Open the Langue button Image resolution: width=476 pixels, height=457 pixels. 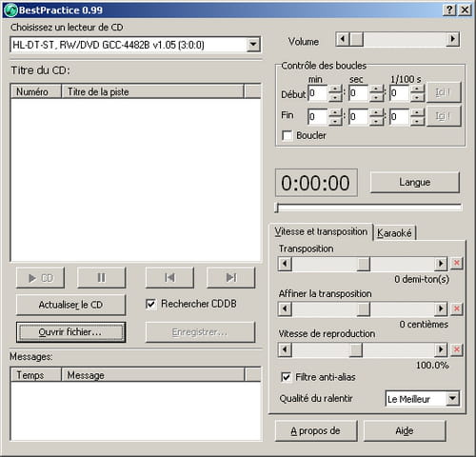point(414,182)
